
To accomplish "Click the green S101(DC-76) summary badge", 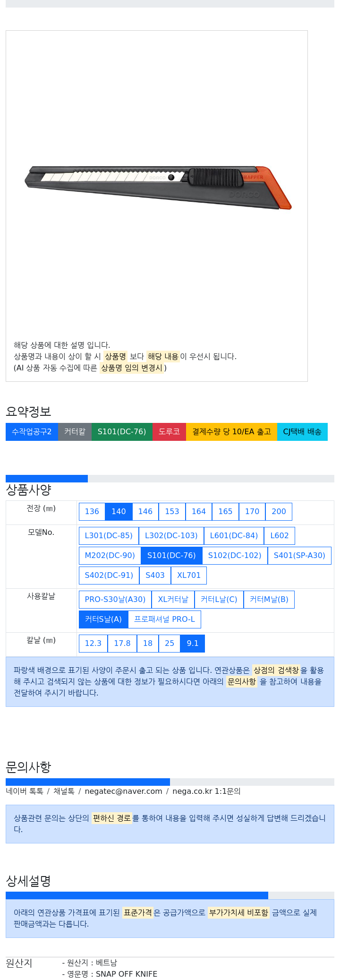I will point(122,432).
